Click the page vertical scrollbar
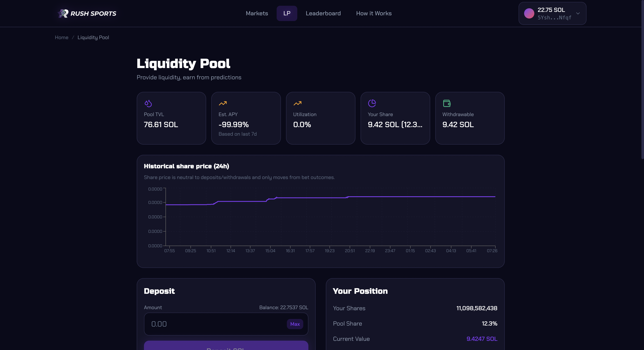644x350 pixels. pyautogui.click(x=642, y=80)
